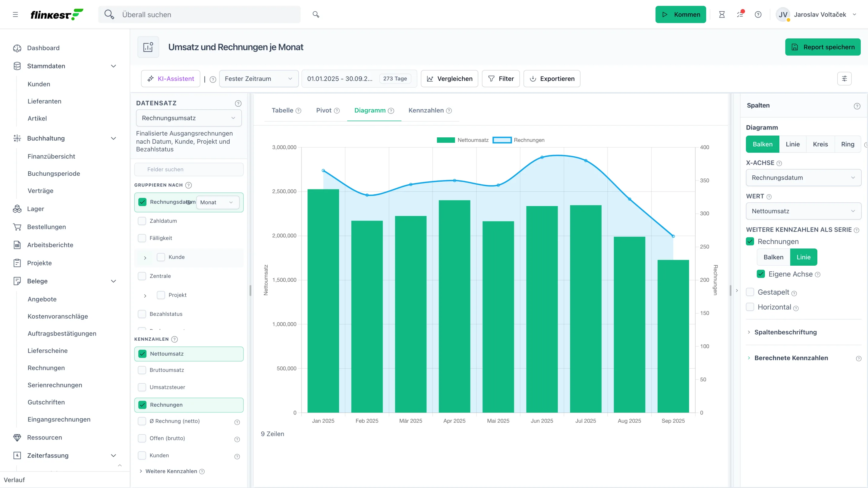Toggle the Nettoumsatz legend color swatch

445,140
